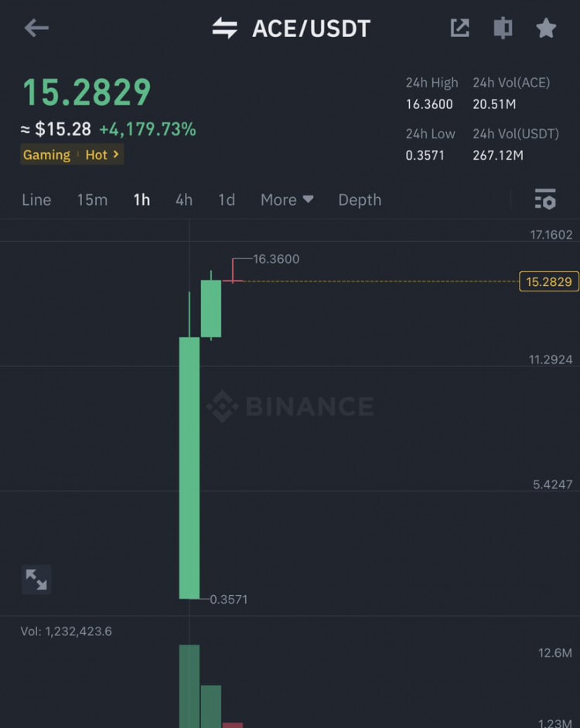Image resolution: width=580 pixels, height=728 pixels.
Task: Click the Vol: 1,232,423.6 label
Action: pyautogui.click(x=66, y=631)
